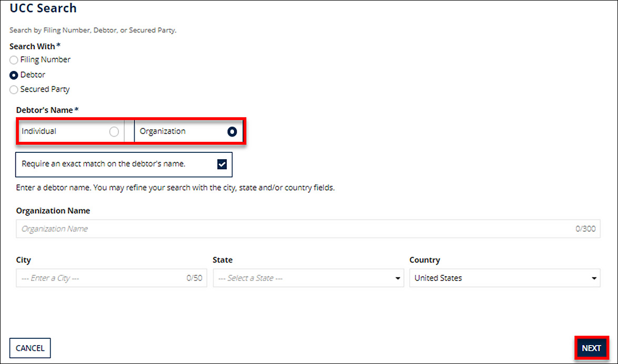Open the United States country dropdown
This screenshot has height=364, width=618.
pyautogui.click(x=500, y=278)
